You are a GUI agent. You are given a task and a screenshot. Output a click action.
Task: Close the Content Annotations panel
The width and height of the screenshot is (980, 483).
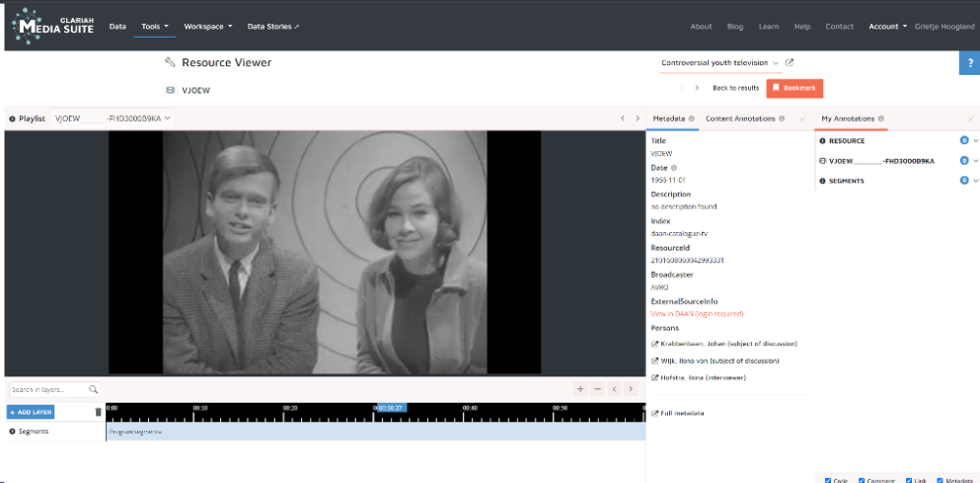801,119
